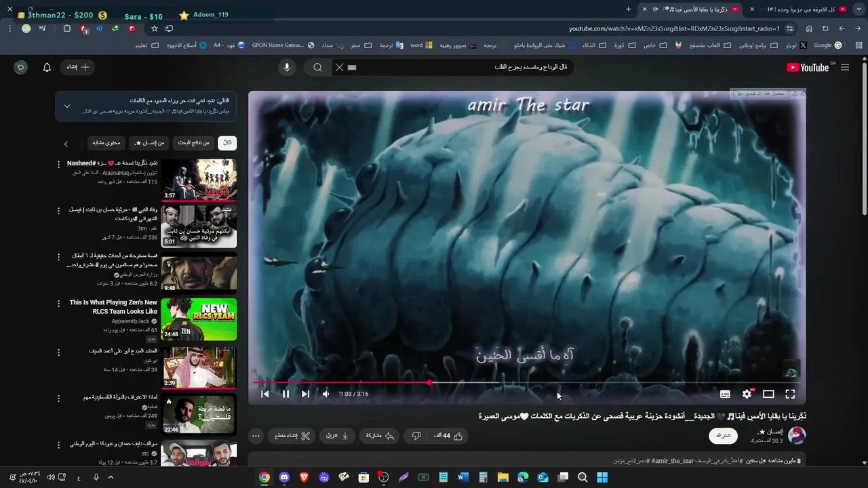Open the Google bookmark
This screenshot has height=488, width=868.
click(828, 45)
